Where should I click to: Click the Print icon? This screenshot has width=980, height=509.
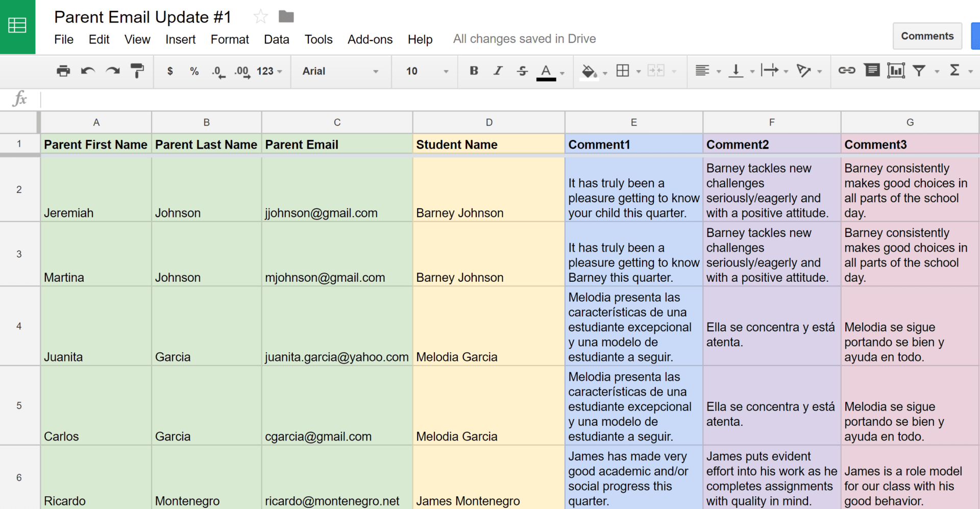click(x=63, y=71)
